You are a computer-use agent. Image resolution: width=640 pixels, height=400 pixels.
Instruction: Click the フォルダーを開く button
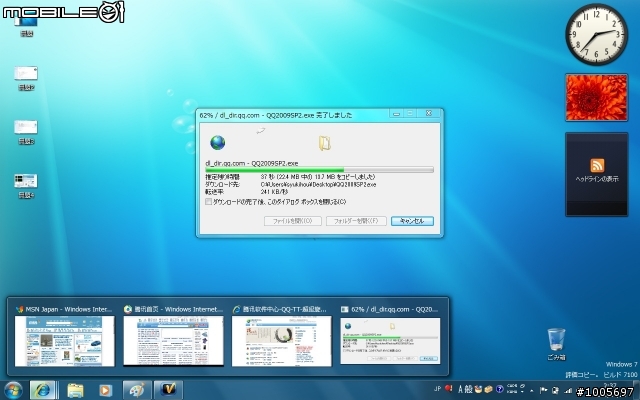point(356,221)
